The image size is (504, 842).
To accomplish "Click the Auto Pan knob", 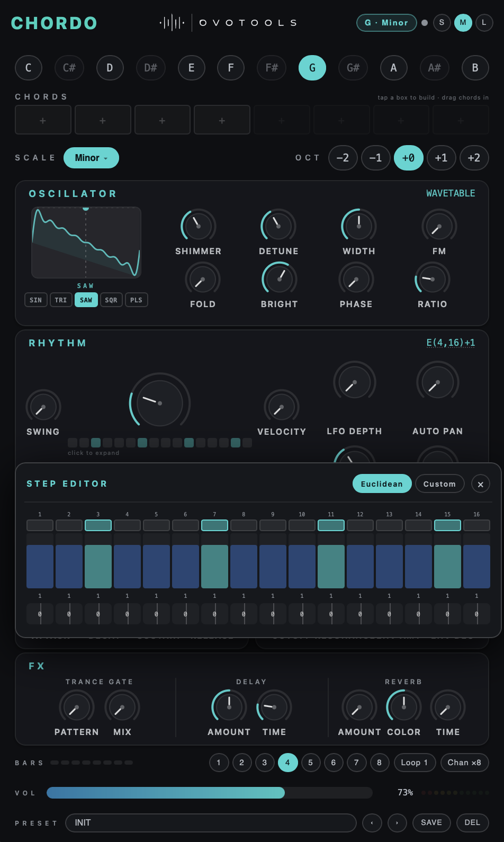I will pos(438,382).
